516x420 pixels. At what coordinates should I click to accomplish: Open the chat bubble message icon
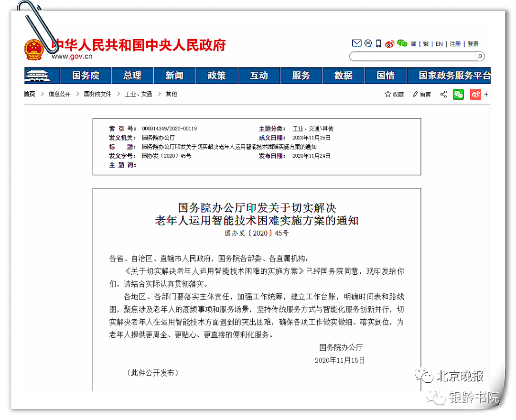pyautogui.click(x=368, y=43)
